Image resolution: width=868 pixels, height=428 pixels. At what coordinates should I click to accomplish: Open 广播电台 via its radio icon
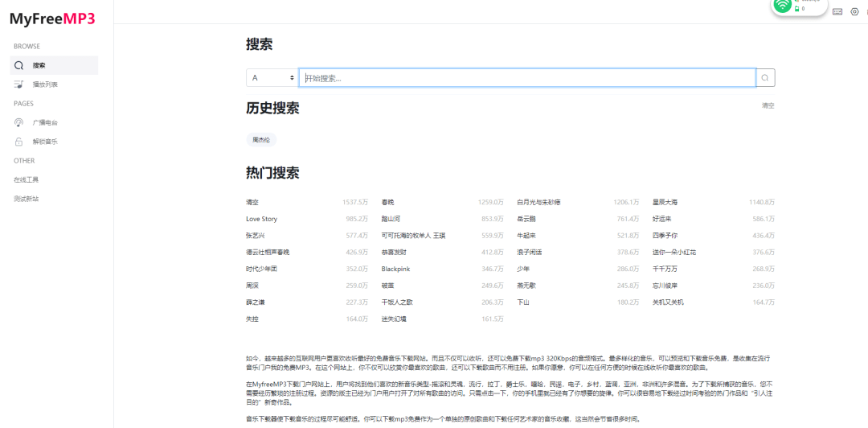point(18,122)
